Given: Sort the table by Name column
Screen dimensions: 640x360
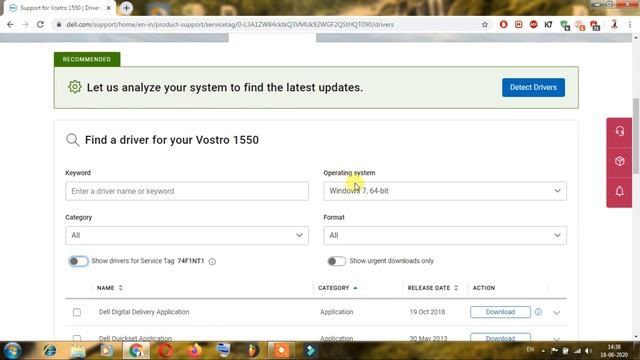Looking at the screenshot, I should coord(109,288).
